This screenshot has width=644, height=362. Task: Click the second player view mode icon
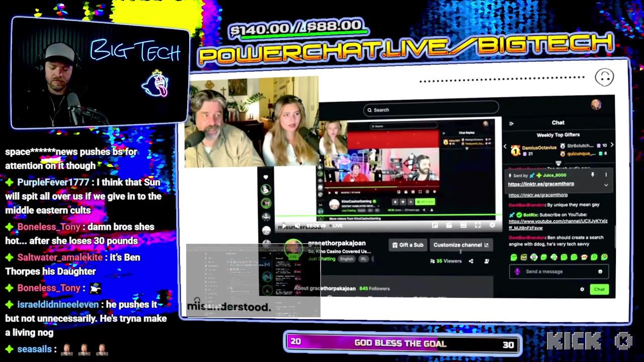pyautogui.click(x=449, y=226)
